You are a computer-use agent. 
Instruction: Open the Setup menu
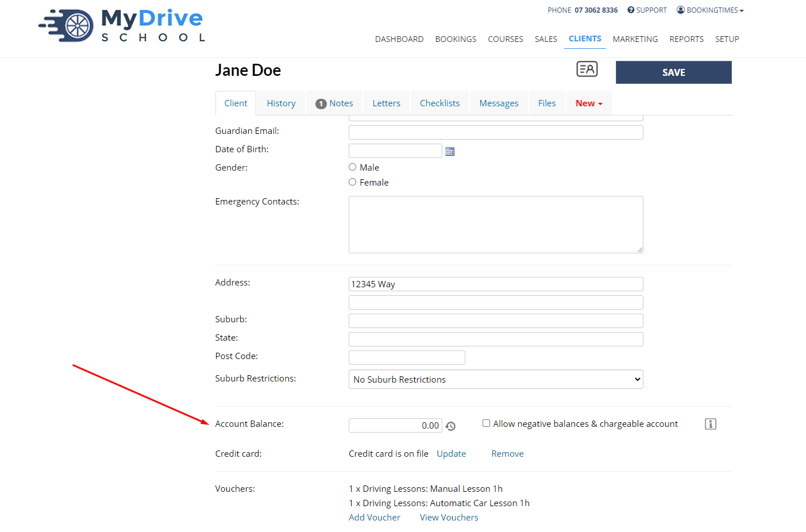(x=727, y=39)
